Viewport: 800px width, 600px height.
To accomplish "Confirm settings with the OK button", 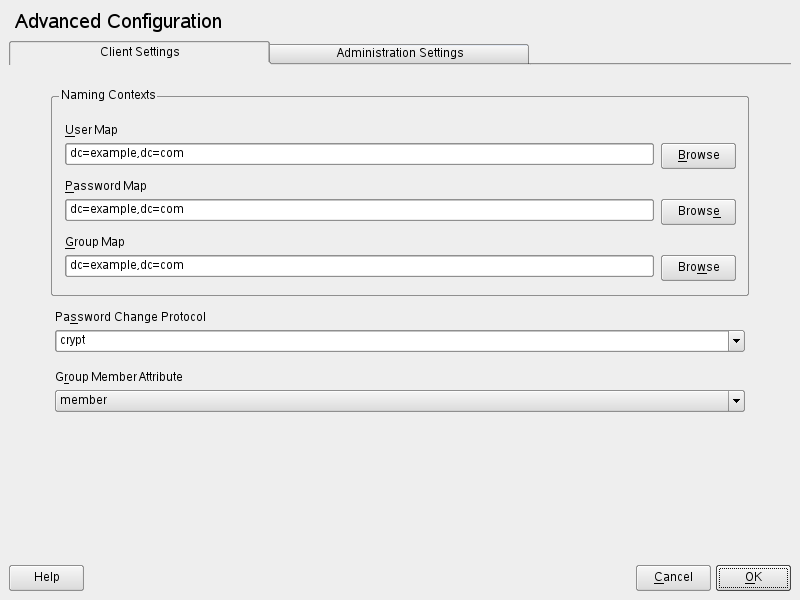I will [753, 577].
